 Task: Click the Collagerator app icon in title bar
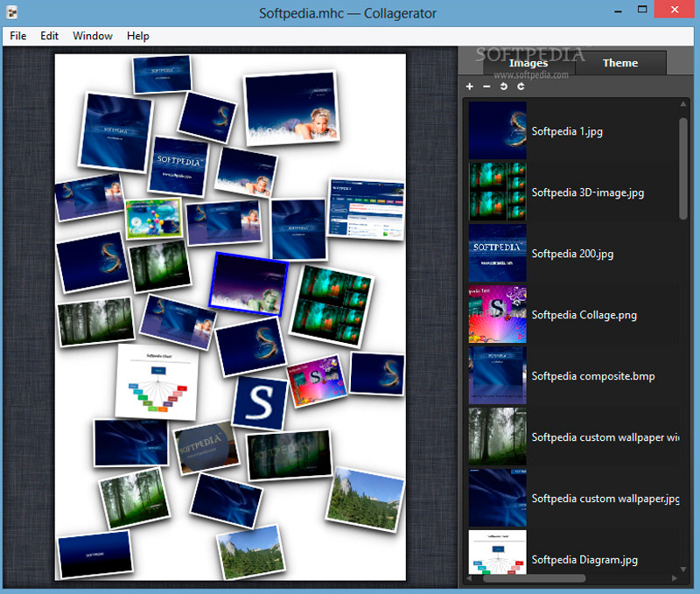(12, 12)
